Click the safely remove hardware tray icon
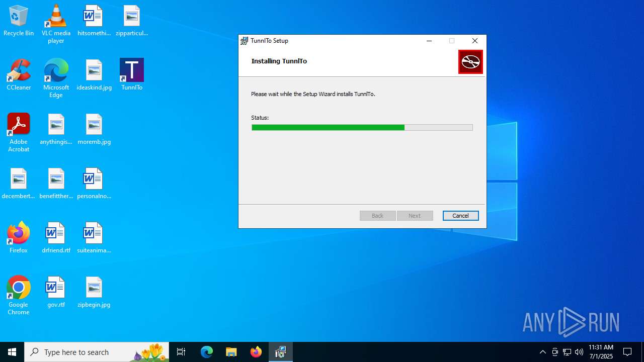The width and height of the screenshot is (644, 362). 555,352
